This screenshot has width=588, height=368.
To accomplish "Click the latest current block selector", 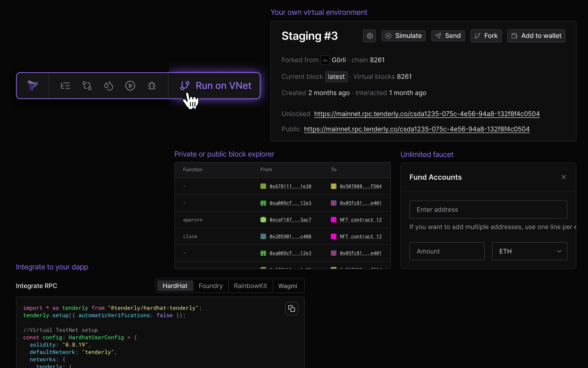I will tap(336, 77).
